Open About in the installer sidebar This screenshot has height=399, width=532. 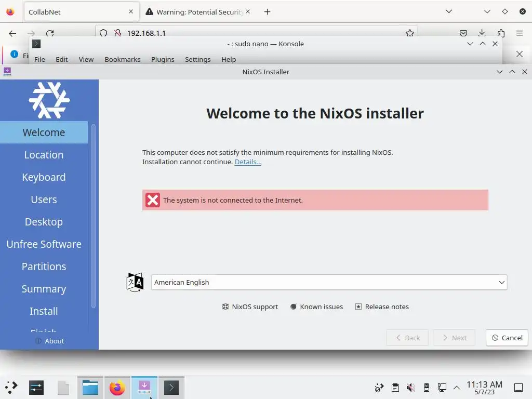click(x=49, y=341)
